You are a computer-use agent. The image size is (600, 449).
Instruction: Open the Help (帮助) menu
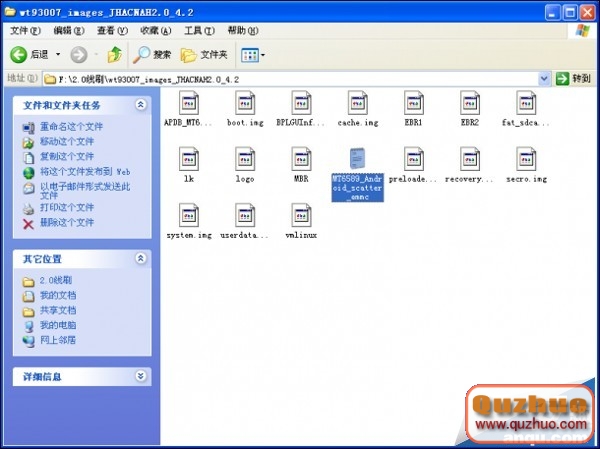tap(243, 31)
